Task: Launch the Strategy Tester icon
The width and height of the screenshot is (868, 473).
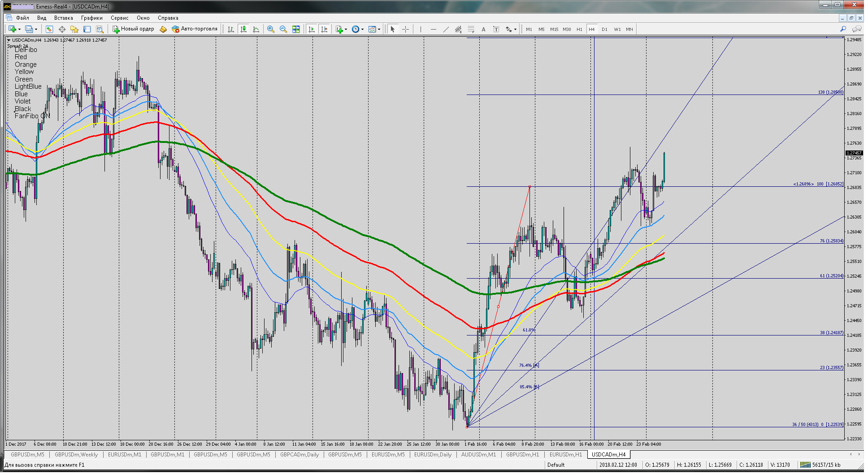Action: 100,29
